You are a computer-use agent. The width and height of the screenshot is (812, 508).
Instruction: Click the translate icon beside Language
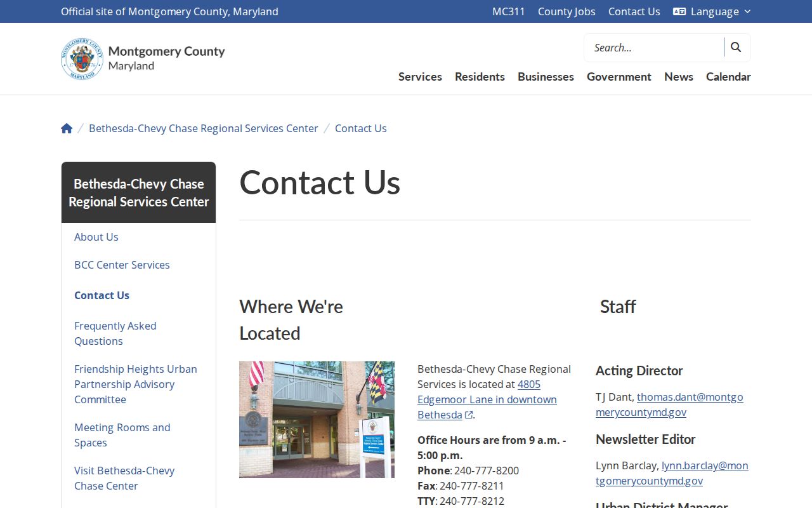(x=679, y=11)
